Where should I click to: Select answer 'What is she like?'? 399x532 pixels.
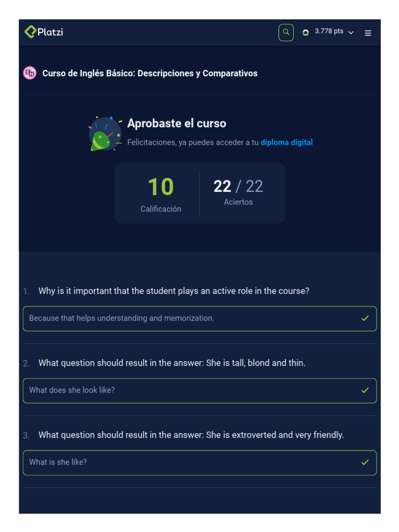pyautogui.click(x=58, y=462)
